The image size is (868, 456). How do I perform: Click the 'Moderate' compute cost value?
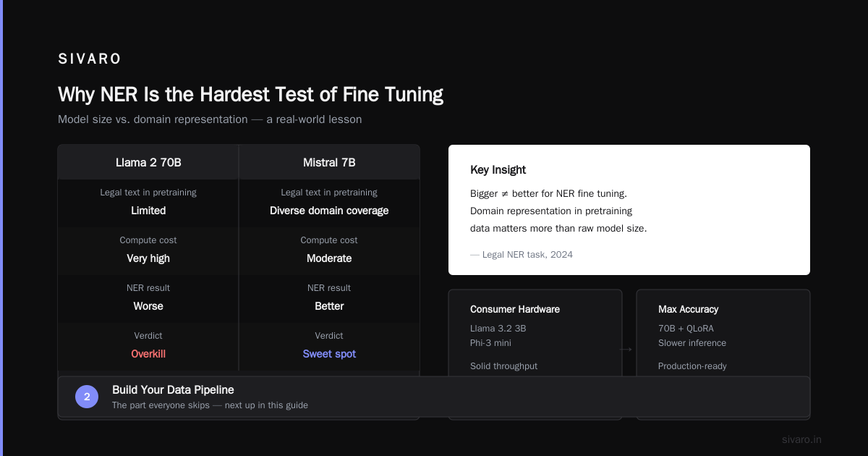329,258
